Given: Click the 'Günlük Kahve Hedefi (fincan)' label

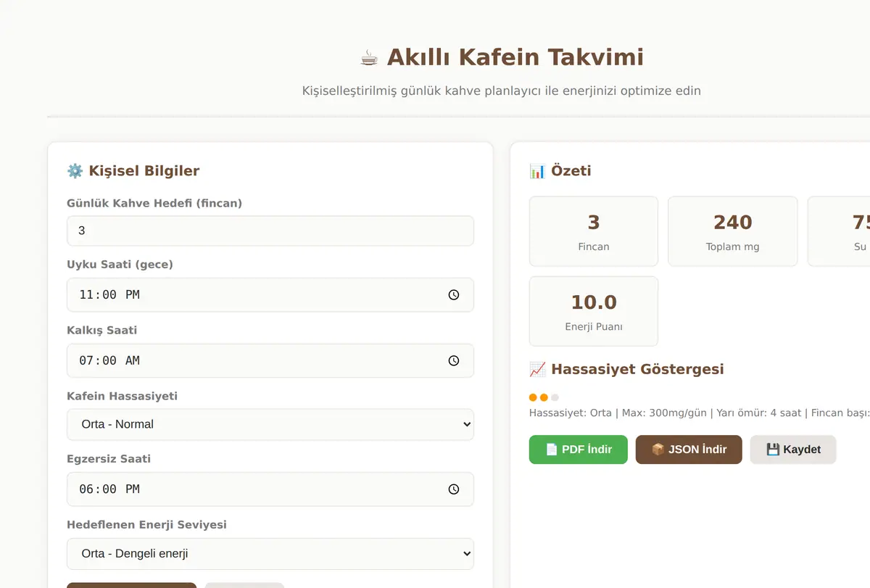Looking at the screenshot, I should click(154, 203).
